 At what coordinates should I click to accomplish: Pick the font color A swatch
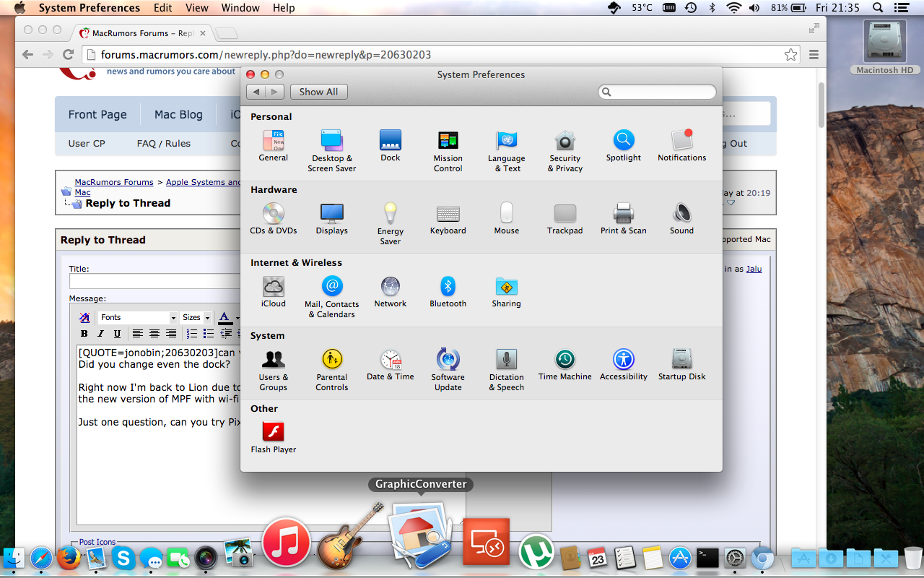(224, 317)
